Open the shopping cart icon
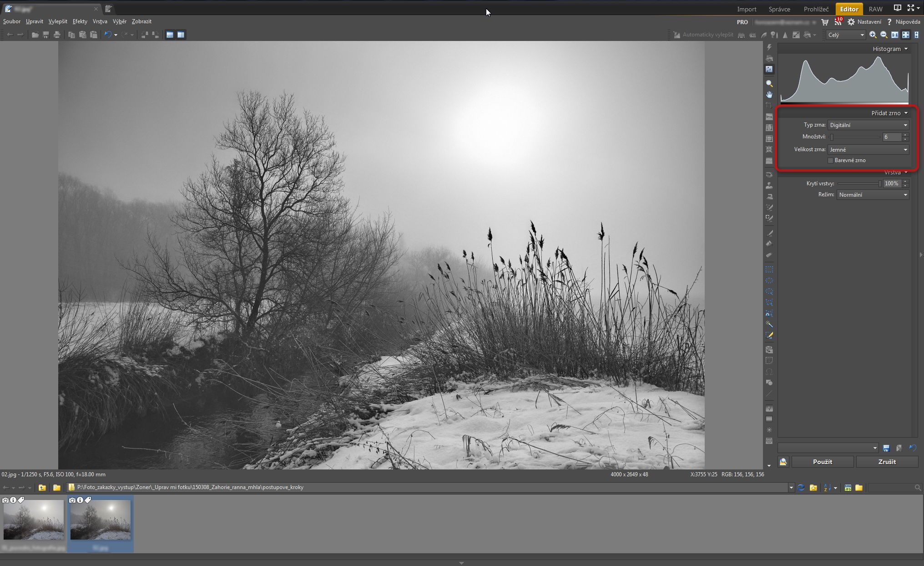The image size is (924, 566). pyautogui.click(x=825, y=22)
